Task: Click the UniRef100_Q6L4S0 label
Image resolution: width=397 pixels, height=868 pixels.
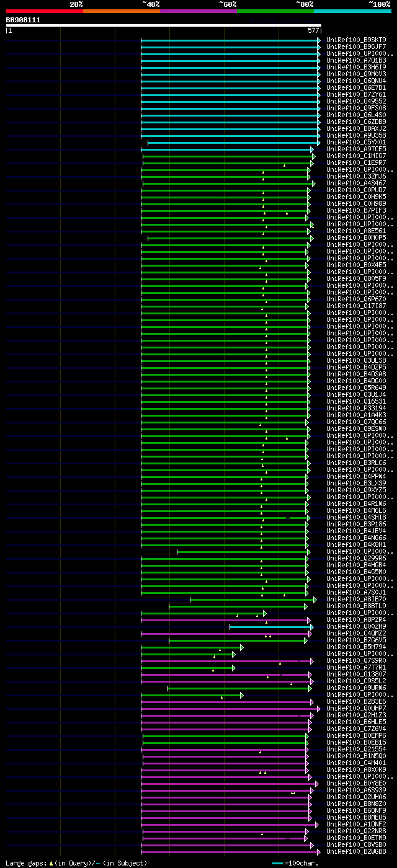Action: [x=356, y=115]
